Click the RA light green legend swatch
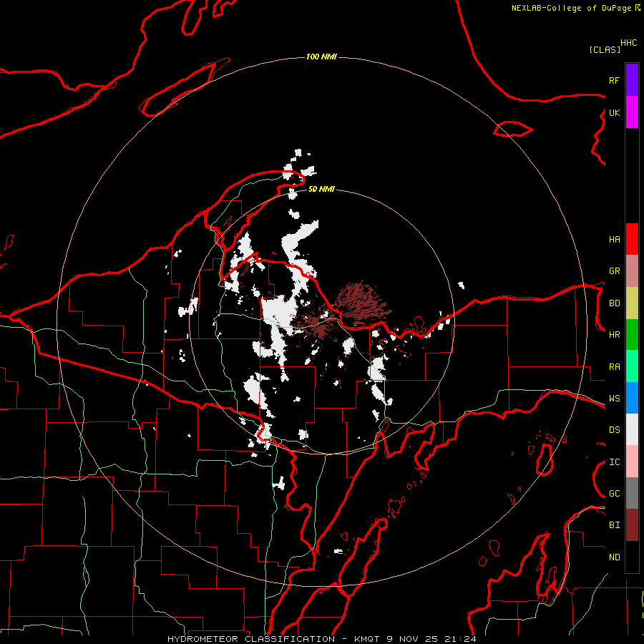The width and height of the screenshot is (644, 644). (632, 366)
